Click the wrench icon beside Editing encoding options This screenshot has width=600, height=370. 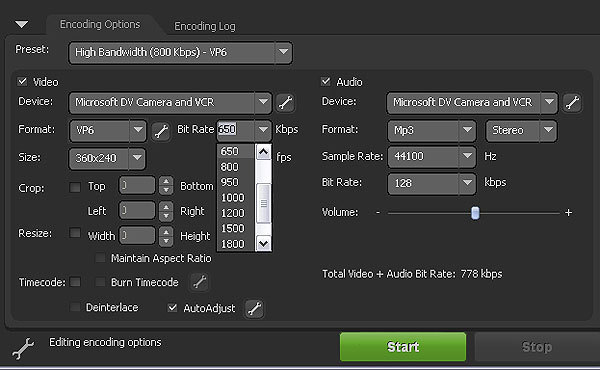click(23, 347)
